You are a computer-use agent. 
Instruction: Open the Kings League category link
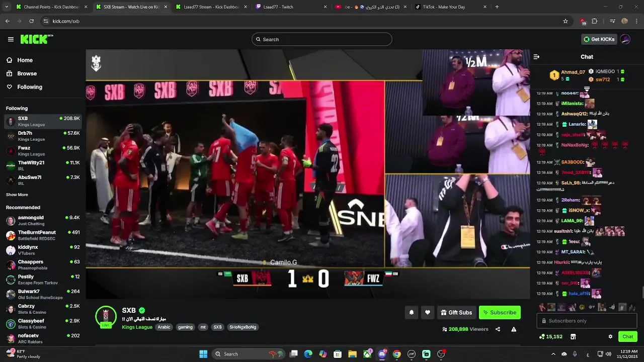(x=137, y=327)
